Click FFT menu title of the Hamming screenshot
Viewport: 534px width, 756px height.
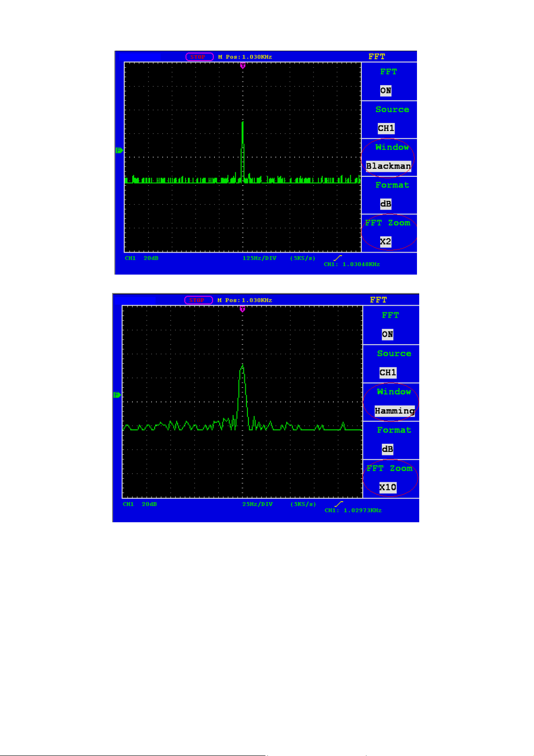click(378, 300)
